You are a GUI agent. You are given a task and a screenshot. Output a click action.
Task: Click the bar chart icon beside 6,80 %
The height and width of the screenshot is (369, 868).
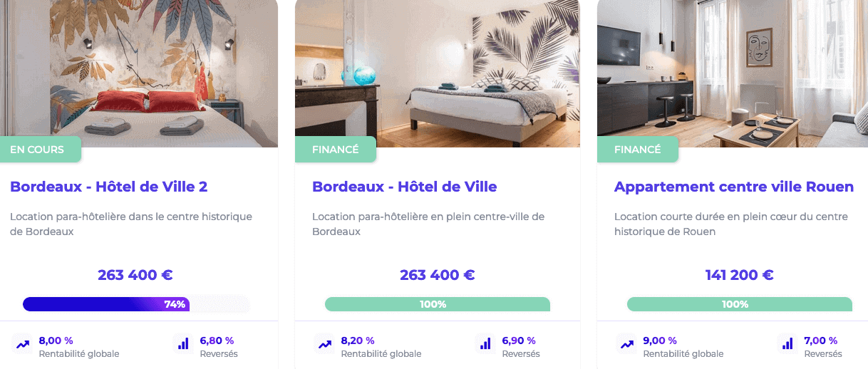tap(183, 345)
